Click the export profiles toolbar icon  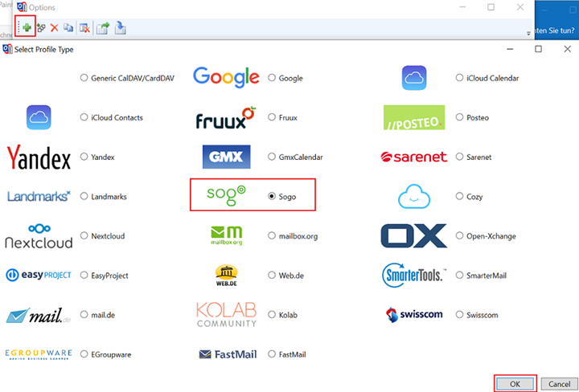[x=103, y=27]
